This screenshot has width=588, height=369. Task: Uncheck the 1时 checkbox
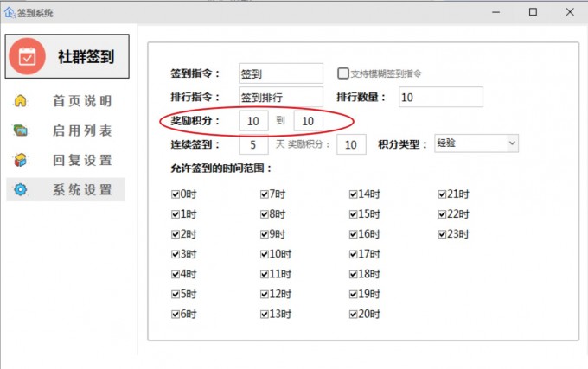click(176, 214)
